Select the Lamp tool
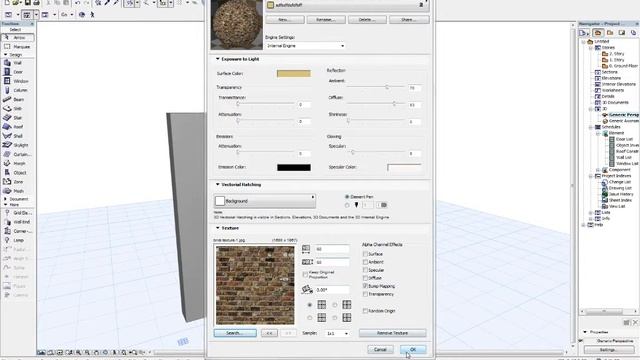 coord(18,240)
